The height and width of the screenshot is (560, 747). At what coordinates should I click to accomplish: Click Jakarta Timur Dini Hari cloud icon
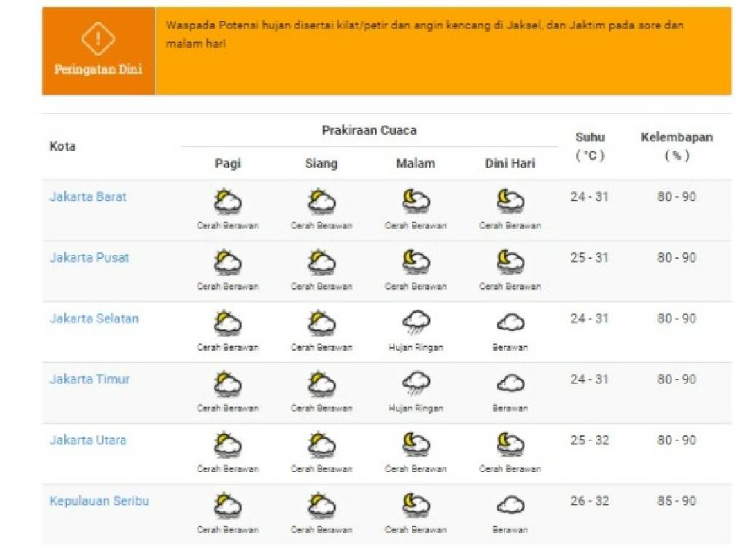510,384
